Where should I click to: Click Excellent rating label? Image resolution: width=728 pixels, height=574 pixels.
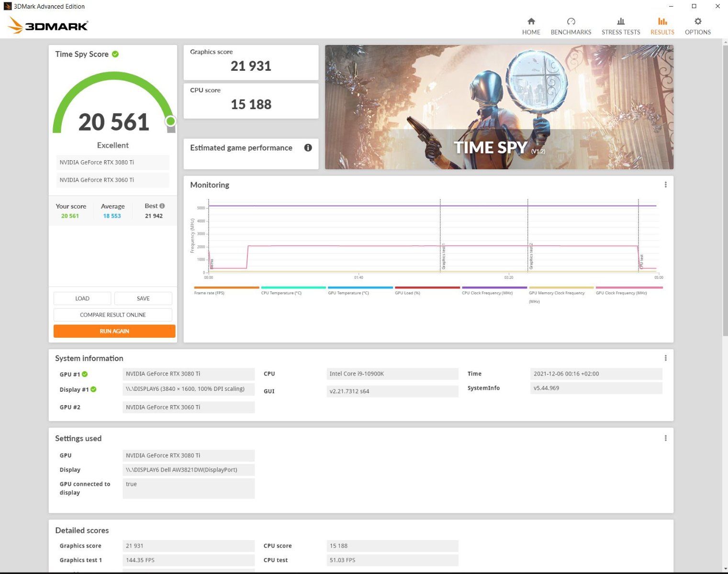point(112,145)
